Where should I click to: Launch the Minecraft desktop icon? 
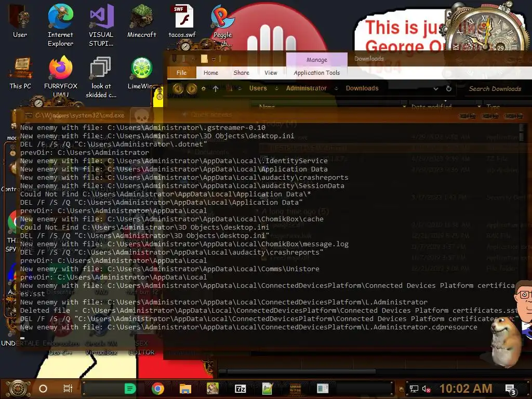[x=142, y=21]
